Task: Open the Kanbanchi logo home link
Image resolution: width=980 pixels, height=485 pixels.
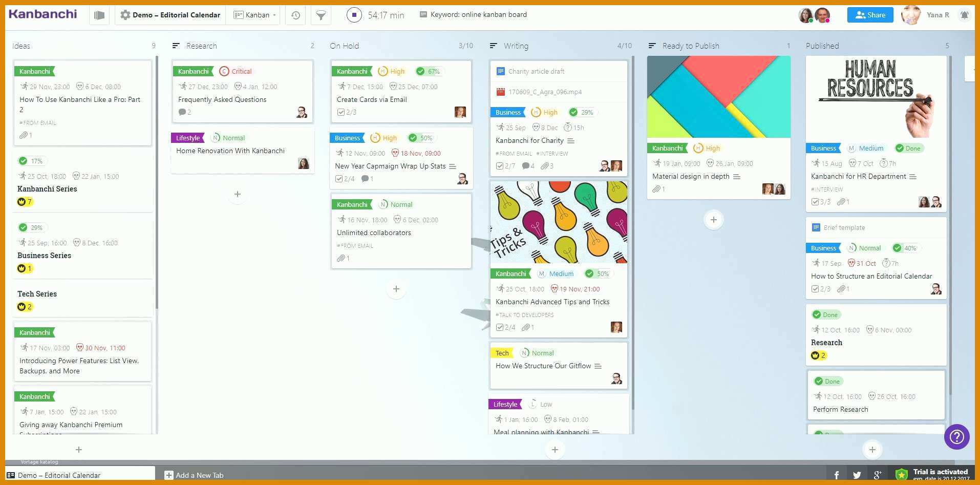Action: [x=42, y=14]
